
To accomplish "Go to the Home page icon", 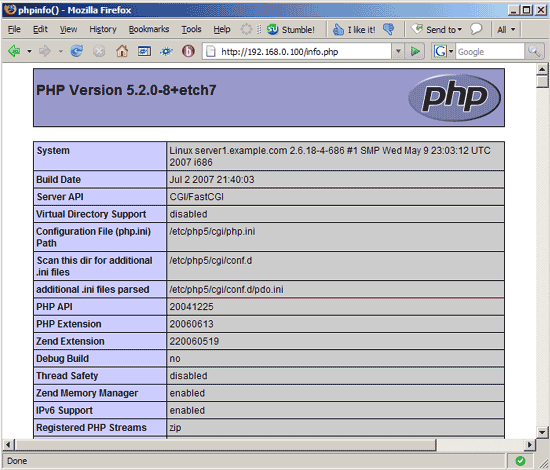I will click(x=122, y=51).
